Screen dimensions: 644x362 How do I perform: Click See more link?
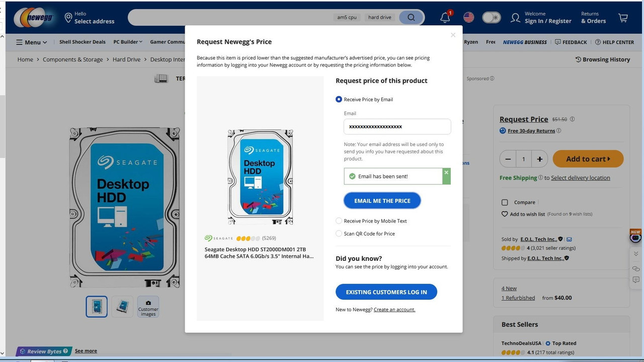coord(86,351)
